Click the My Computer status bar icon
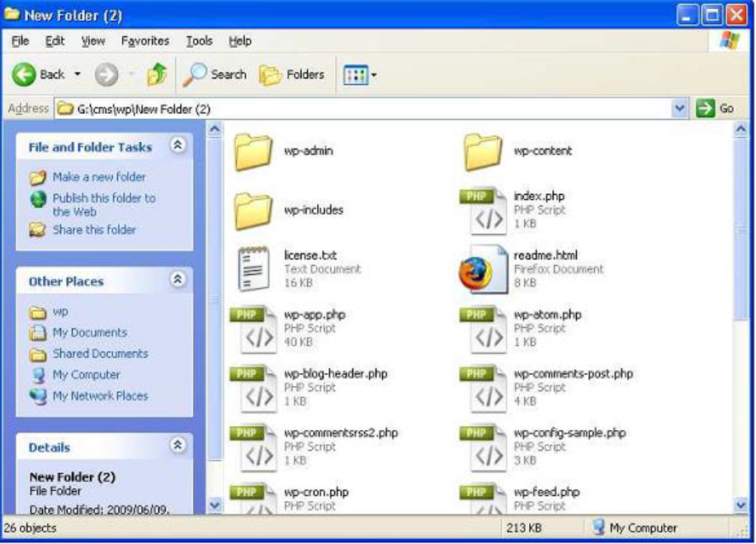 [x=598, y=527]
